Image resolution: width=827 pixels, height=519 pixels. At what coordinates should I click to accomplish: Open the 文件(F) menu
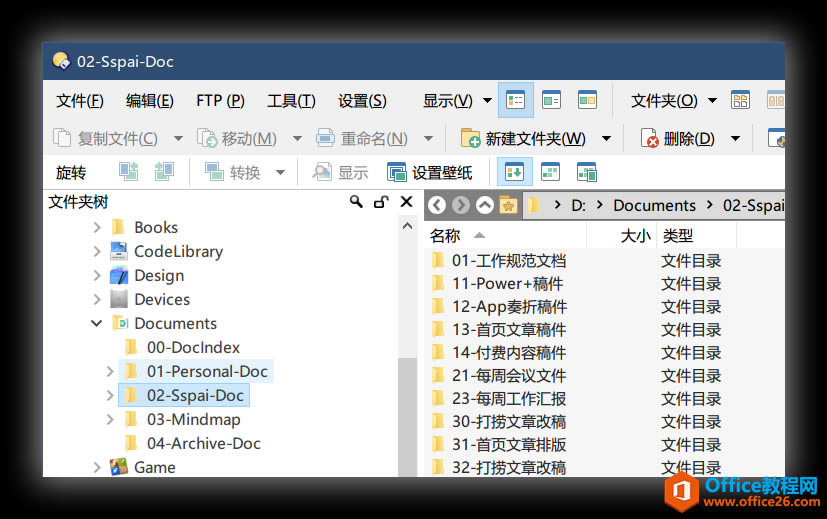coord(80,100)
